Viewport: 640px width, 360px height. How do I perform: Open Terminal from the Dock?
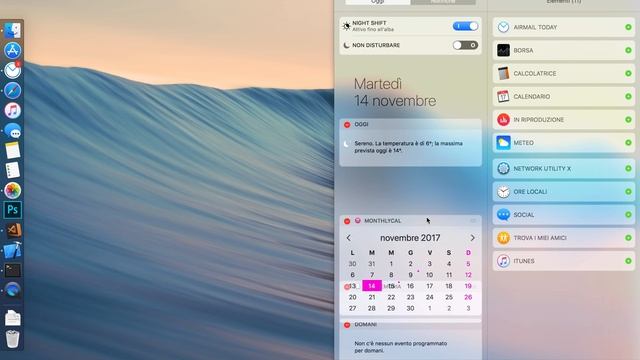13,270
